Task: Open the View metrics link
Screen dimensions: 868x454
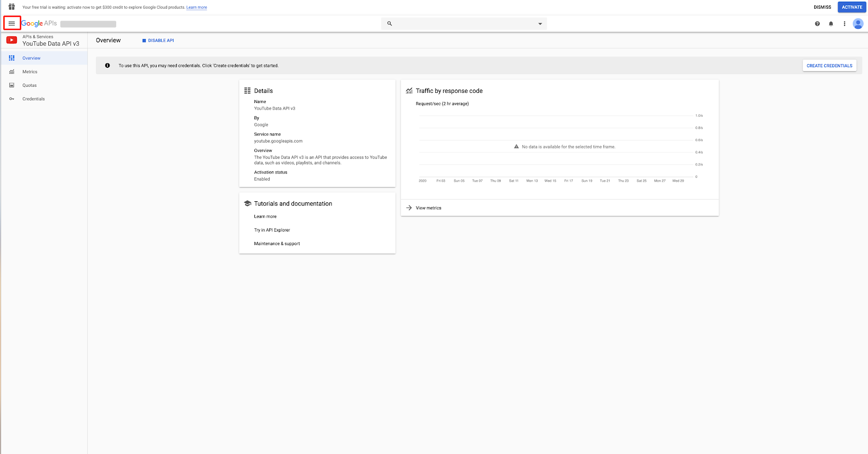Action: tap(429, 208)
